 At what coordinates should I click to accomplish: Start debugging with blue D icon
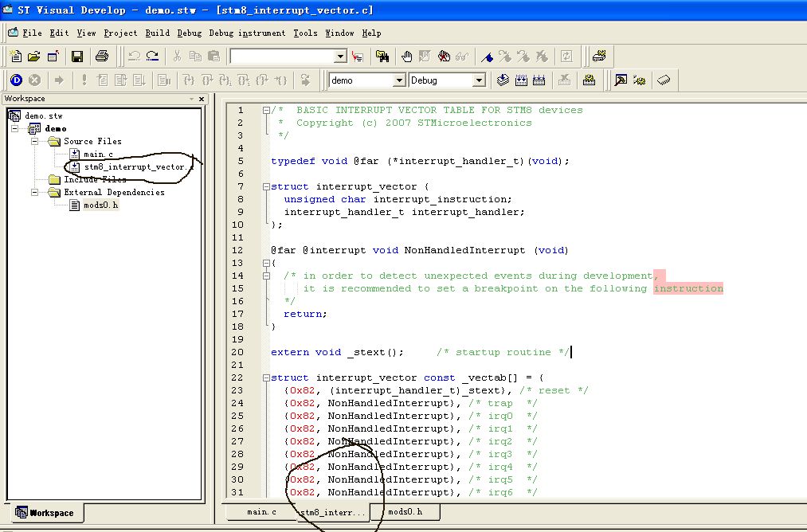pyautogui.click(x=17, y=80)
